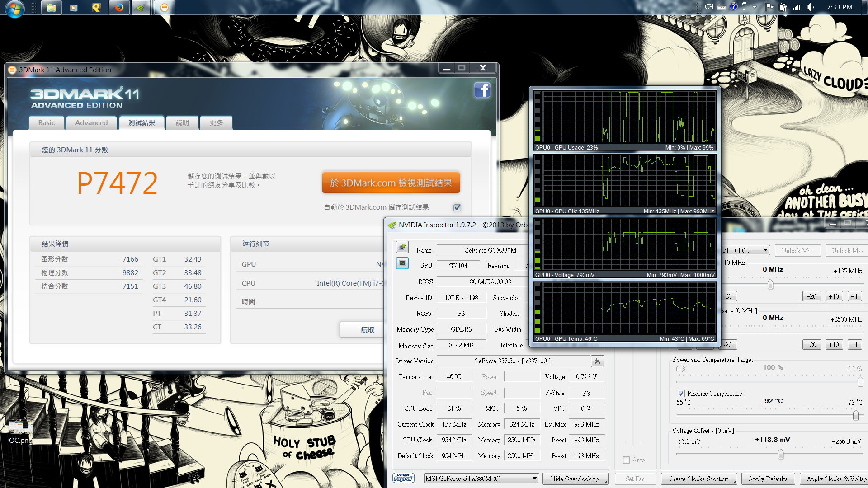The image size is (868, 488).
Task: Click the PayPal Donate icon
Action: click(404, 478)
